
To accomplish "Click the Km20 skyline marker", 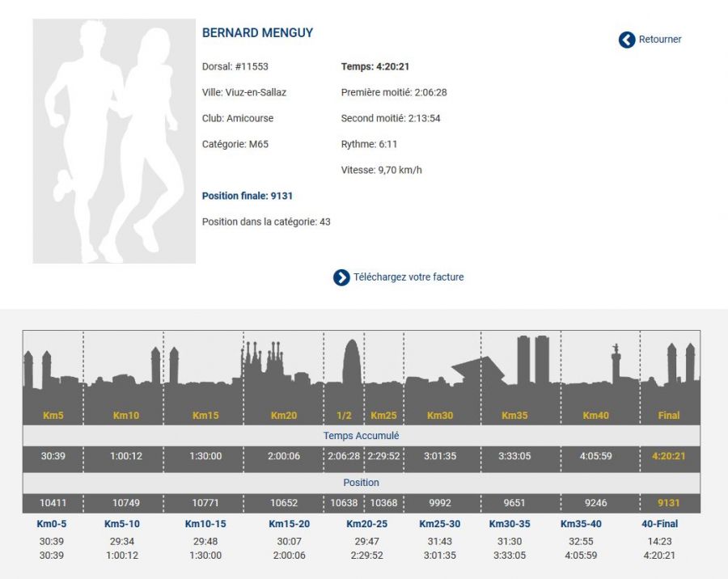I will 284,416.
